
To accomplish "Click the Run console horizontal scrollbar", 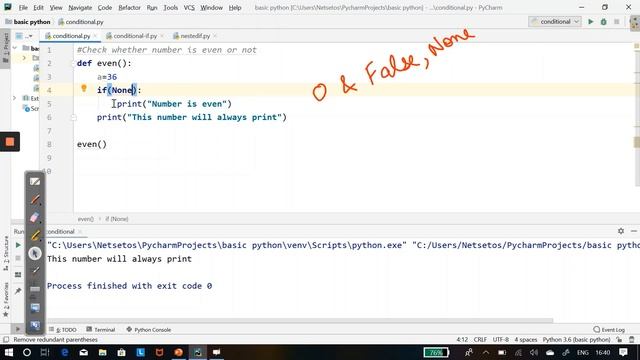I will 300,321.
